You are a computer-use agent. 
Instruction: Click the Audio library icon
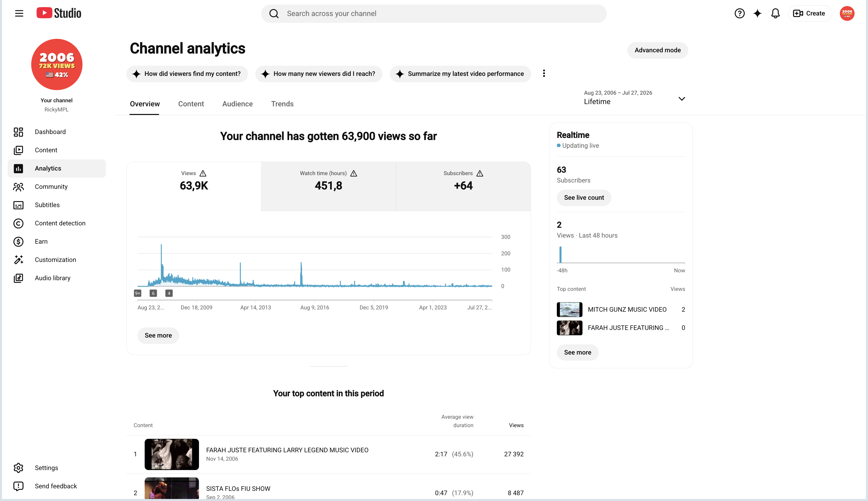[x=18, y=278]
